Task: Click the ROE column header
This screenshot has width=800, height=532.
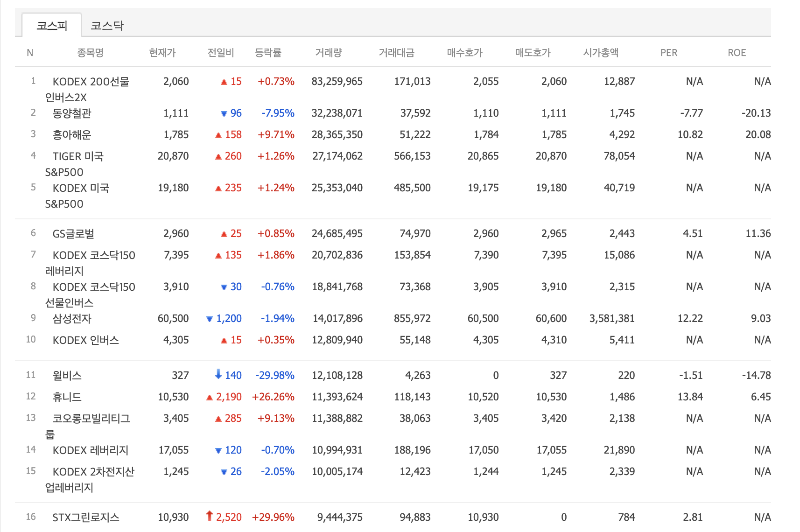Action: 737,52
